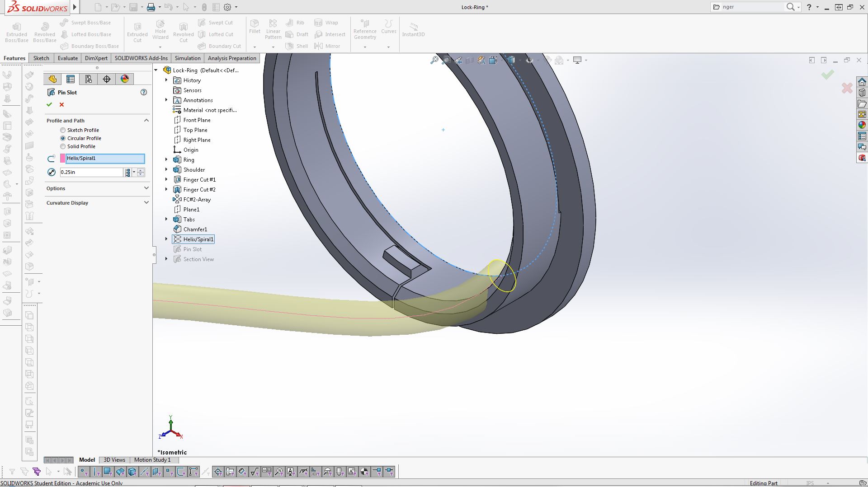Screen dimensions: 868x487
Task: Open the Curves tool
Action: click(x=389, y=27)
